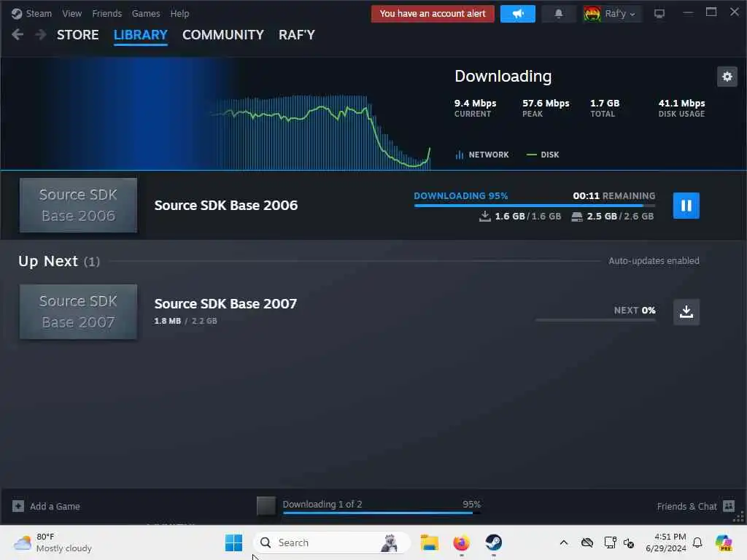Go to the STORE tab
747x560 pixels.
point(77,35)
